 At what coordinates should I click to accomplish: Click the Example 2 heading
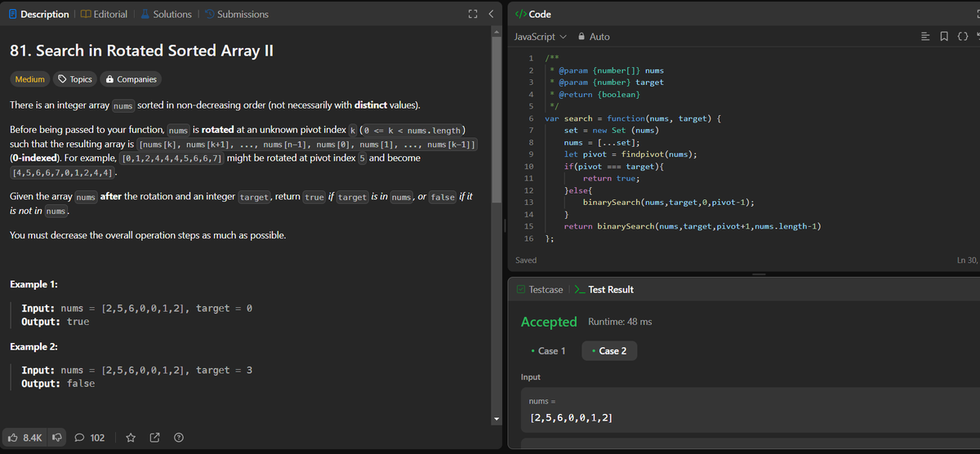point(33,347)
